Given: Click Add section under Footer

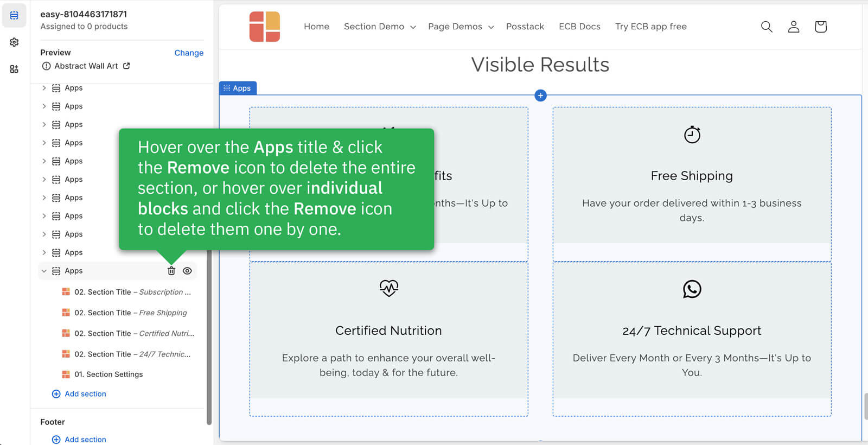Looking at the screenshot, I should (x=85, y=440).
